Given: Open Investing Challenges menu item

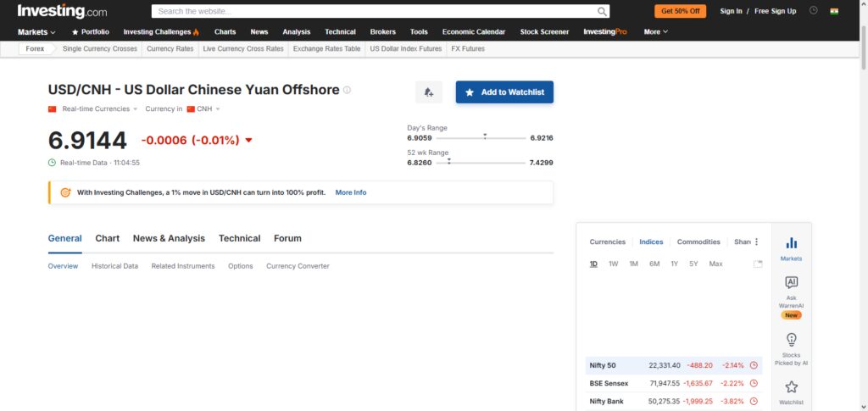Looking at the screenshot, I should (161, 32).
